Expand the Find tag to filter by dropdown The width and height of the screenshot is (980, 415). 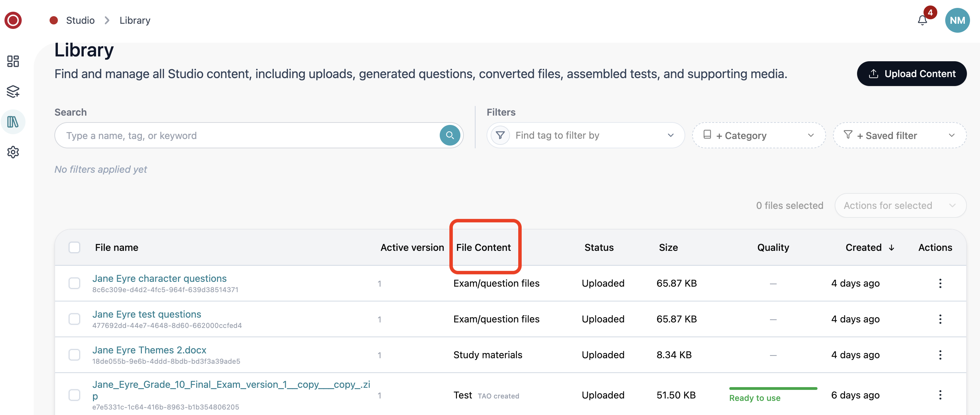pos(586,135)
